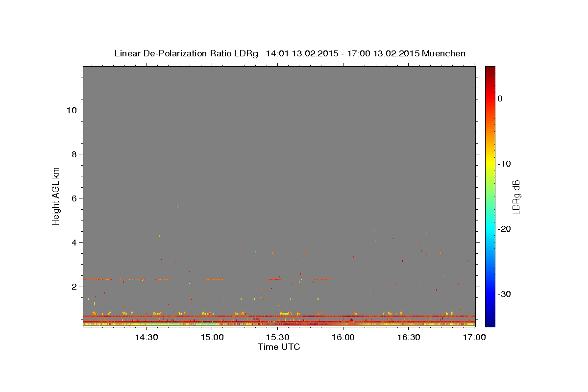The width and height of the screenshot is (588, 392).
Task: Select the 14:30 time tick label
Action: (146, 338)
